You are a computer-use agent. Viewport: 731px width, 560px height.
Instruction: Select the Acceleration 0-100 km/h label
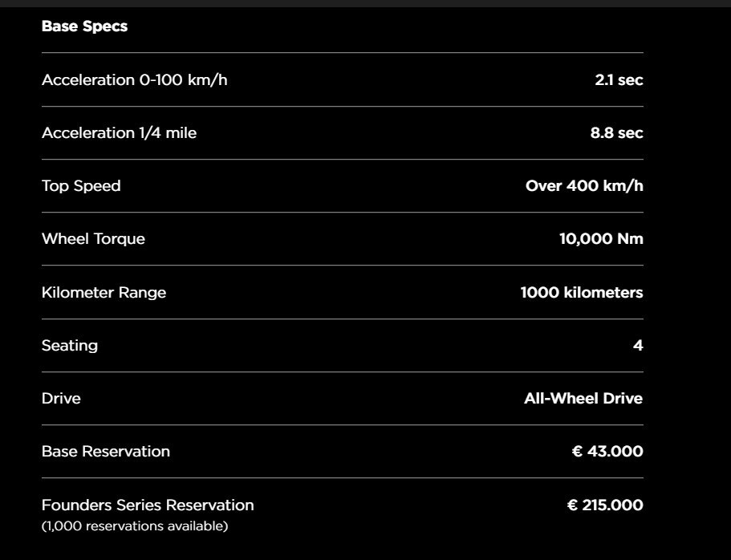click(134, 80)
